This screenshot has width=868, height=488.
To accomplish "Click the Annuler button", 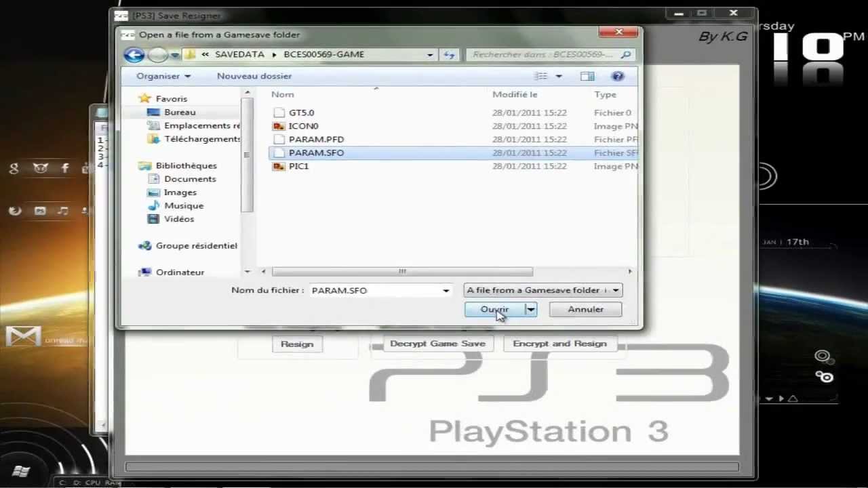I will coord(585,309).
